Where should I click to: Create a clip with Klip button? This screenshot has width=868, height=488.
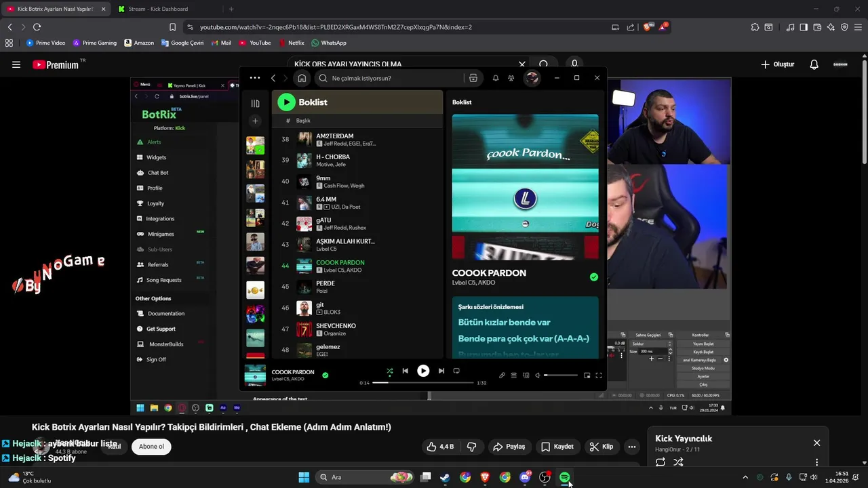click(x=601, y=447)
